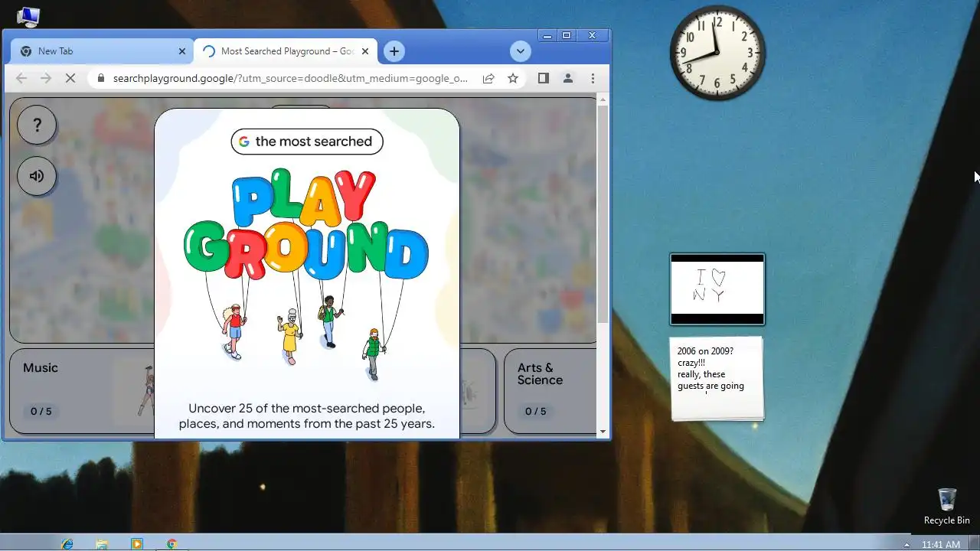
Task: Click the sticky note reading '2006 on 2009?'
Action: [717, 378]
